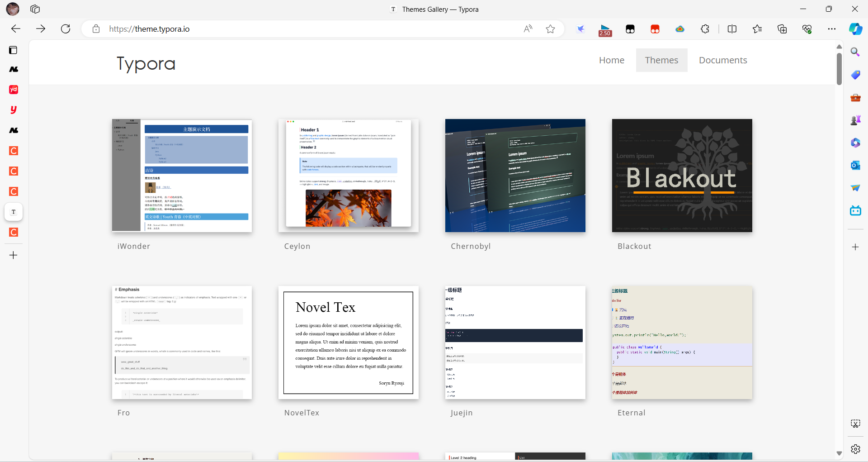Screen dimensions: 868x462
Task: Open Split screen view
Action: [732, 29]
